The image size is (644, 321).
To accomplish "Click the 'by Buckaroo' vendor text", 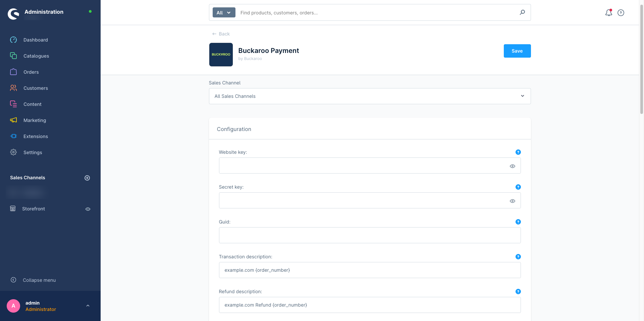I will pyautogui.click(x=250, y=59).
